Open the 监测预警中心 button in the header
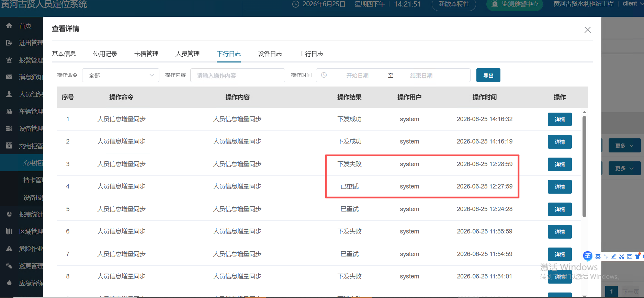This screenshot has width=644, height=298. (515, 4)
